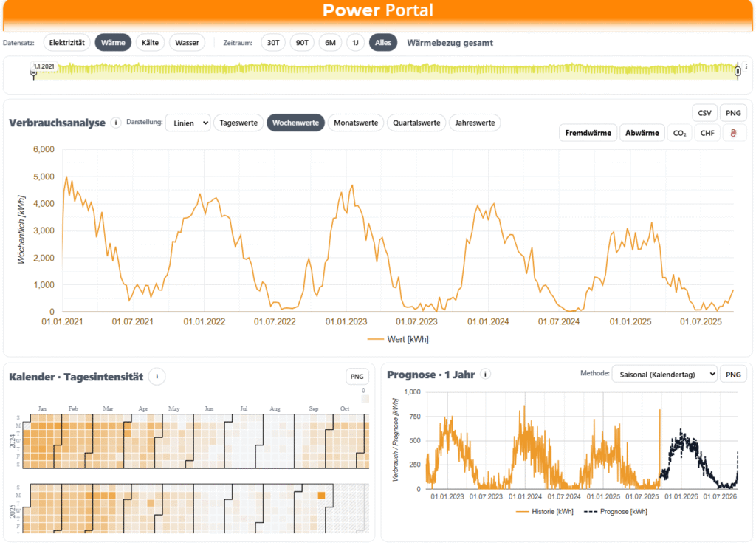
Task: Export consumption chart as CSV
Action: [x=704, y=113]
